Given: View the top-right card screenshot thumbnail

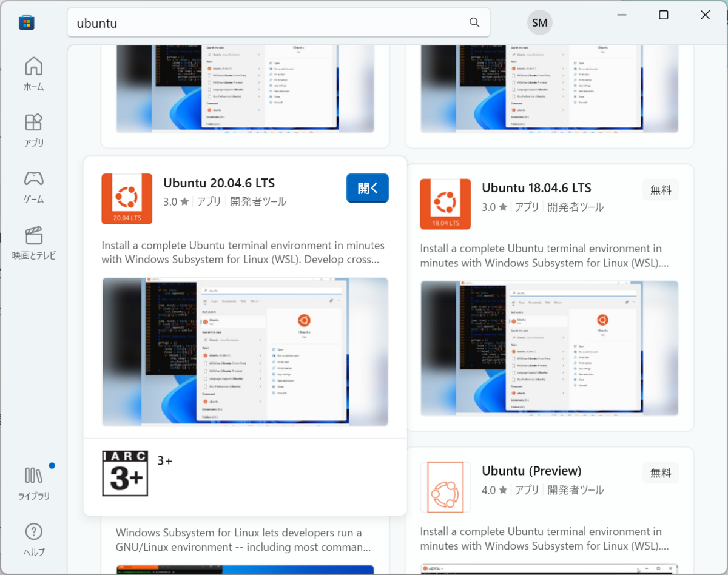Looking at the screenshot, I should point(549,89).
